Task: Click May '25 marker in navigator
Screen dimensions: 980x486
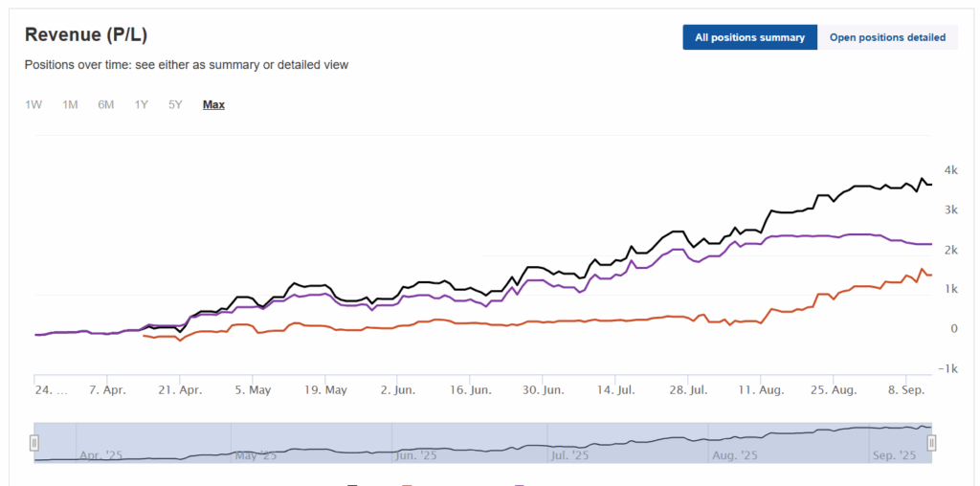Action: point(256,455)
